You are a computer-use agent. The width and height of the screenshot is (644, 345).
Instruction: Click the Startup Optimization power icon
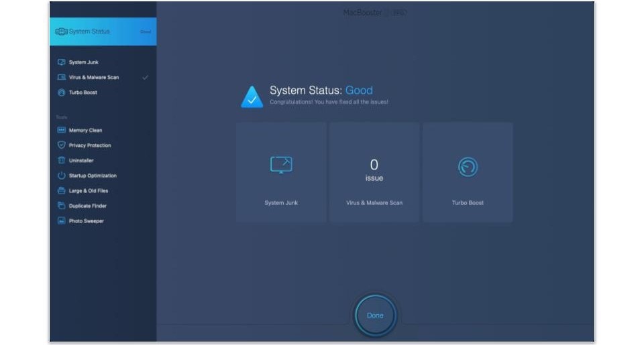click(61, 176)
